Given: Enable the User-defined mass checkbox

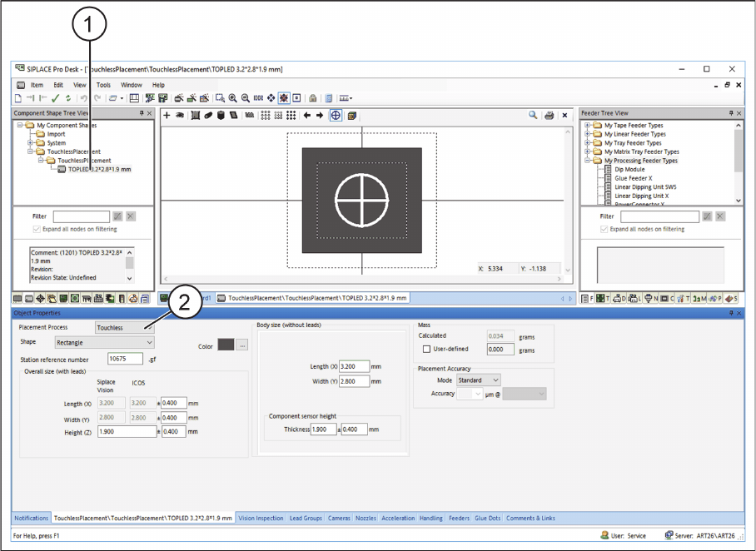Looking at the screenshot, I should click(427, 350).
